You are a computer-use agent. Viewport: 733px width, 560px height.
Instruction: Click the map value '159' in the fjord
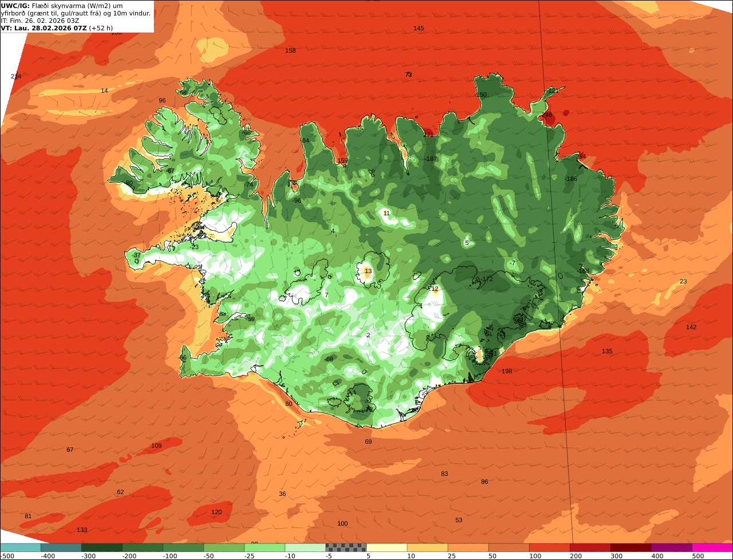point(342,160)
